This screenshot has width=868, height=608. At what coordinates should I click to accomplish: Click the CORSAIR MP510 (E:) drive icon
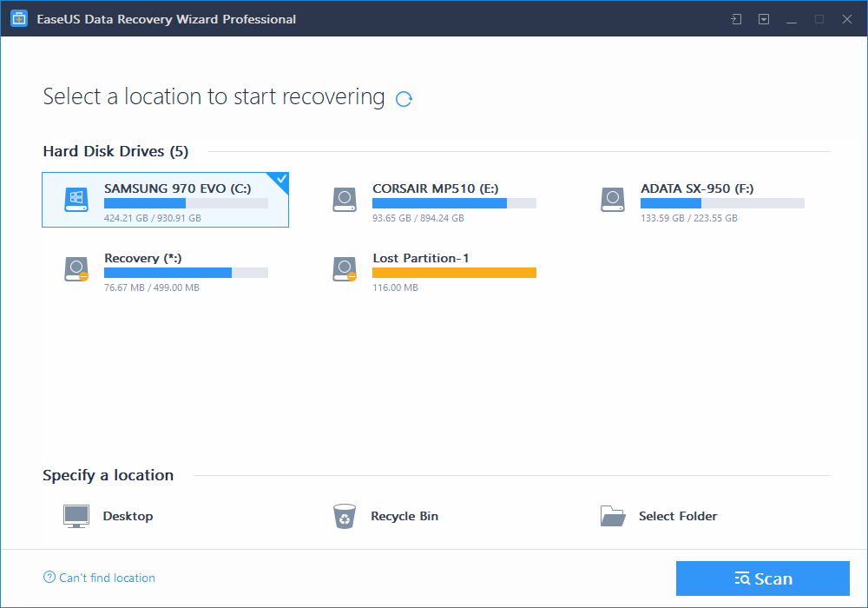(x=345, y=199)
